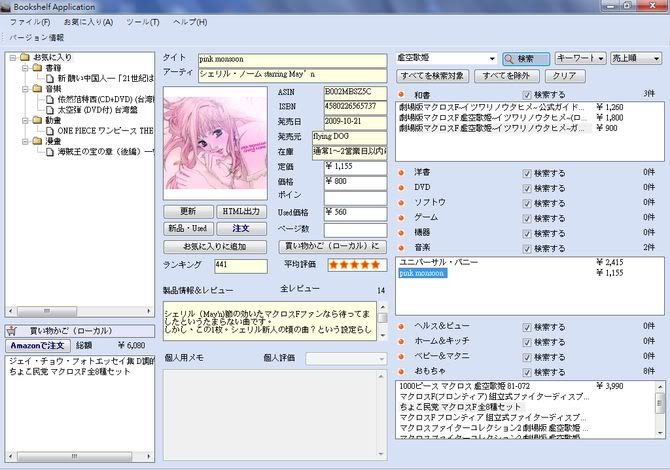Click the お気に入り root folder icon

[25, 57]
